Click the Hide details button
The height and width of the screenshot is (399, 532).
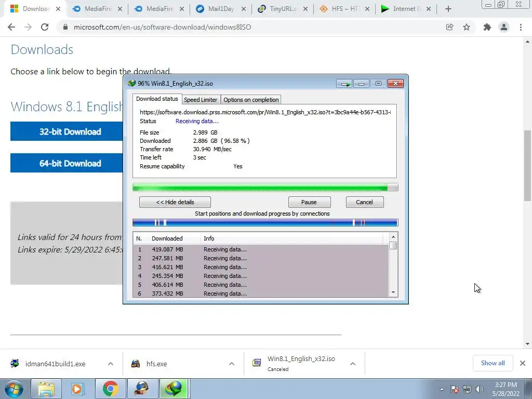(x=175, y=202)
